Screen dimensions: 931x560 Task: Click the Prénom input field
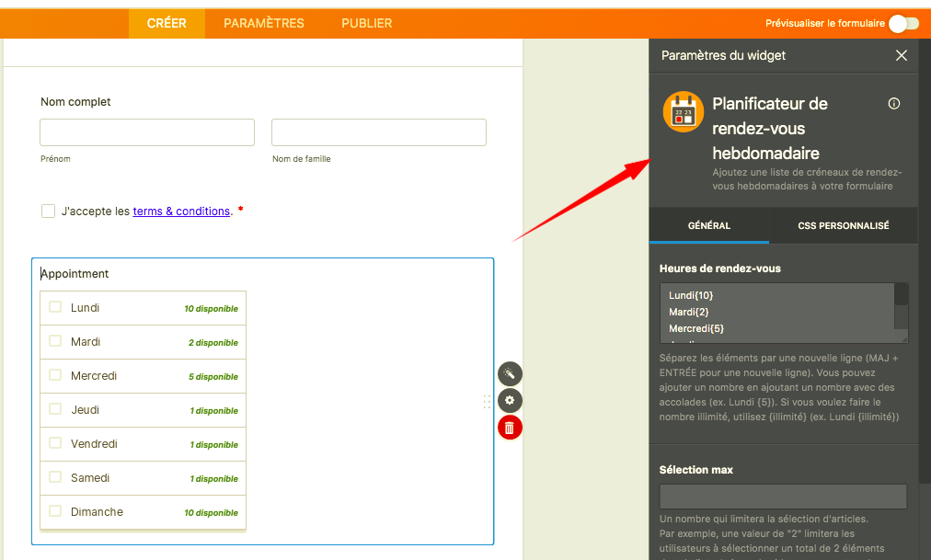147,132
